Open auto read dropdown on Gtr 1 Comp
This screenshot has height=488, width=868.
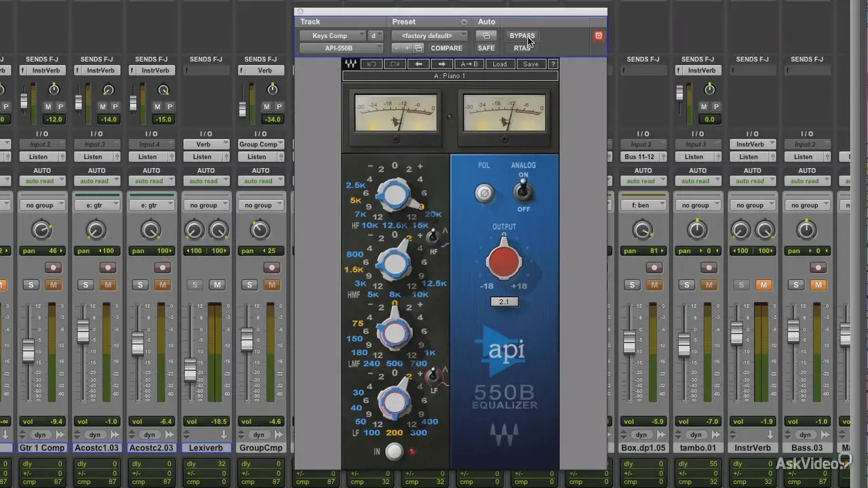(x=42, y=181)
